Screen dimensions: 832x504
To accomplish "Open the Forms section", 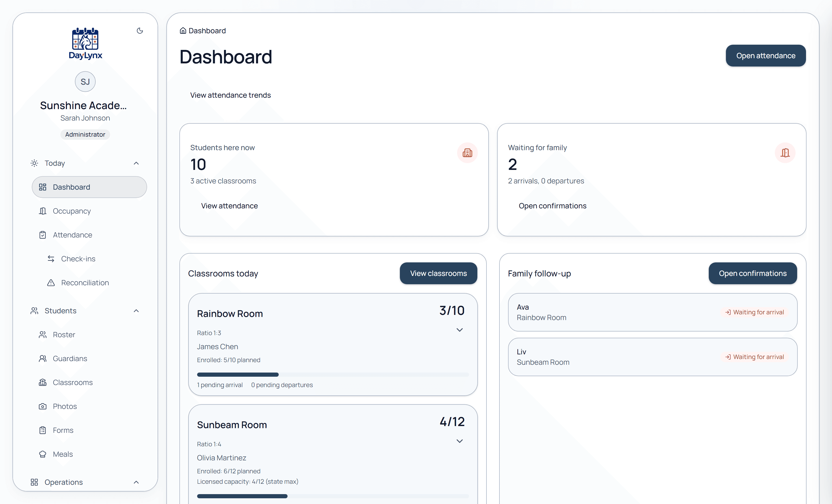I will 89,431.
